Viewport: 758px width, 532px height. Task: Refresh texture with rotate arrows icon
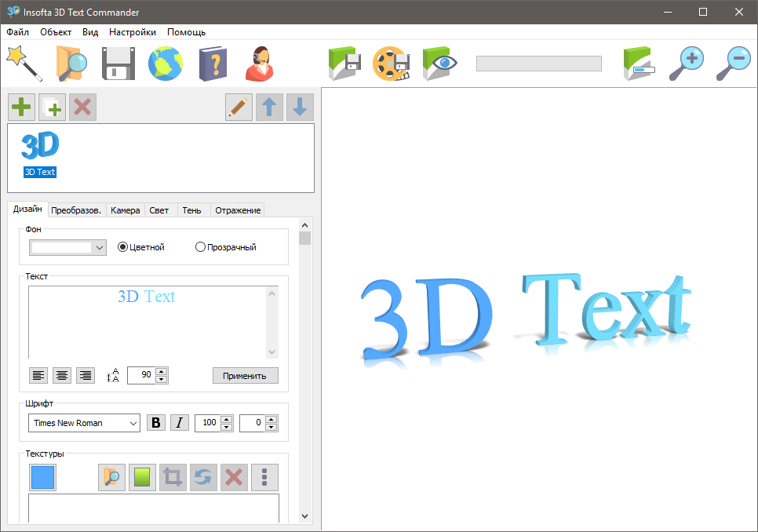[x=203, y=477]
